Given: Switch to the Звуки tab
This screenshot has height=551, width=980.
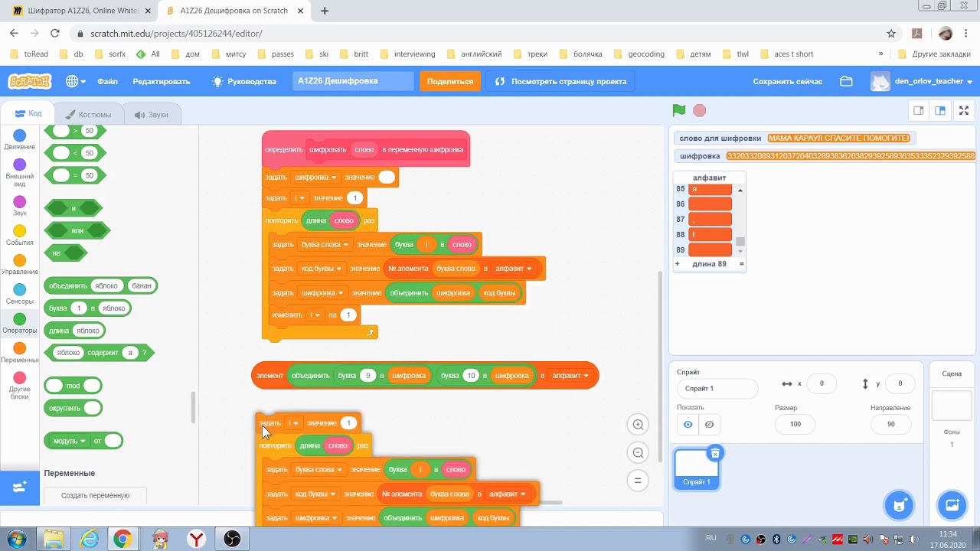Looking at the screenshot, I should (151, 114).
